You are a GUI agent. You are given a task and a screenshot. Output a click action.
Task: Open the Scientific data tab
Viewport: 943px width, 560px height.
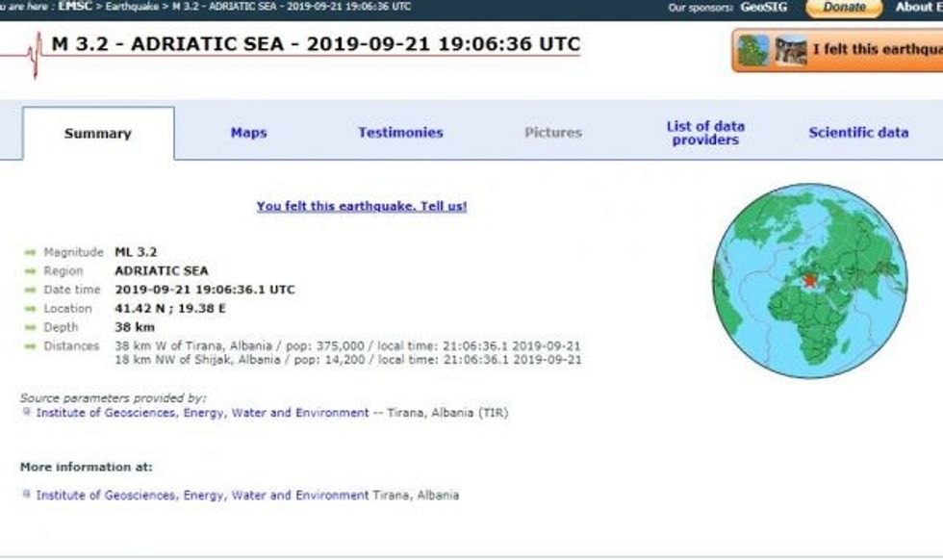point(857,133)
